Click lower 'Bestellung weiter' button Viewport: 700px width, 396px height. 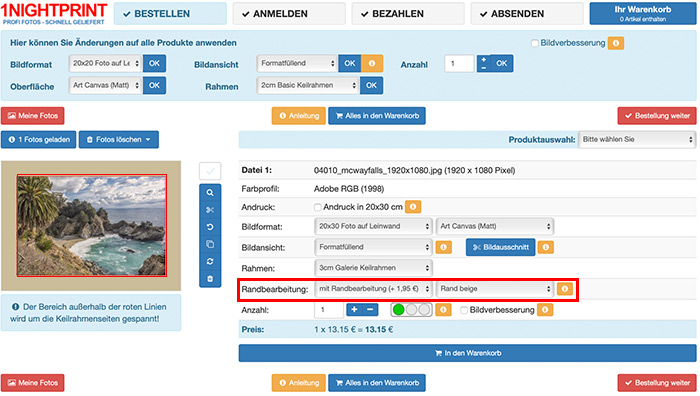click(x=657, y=383)
